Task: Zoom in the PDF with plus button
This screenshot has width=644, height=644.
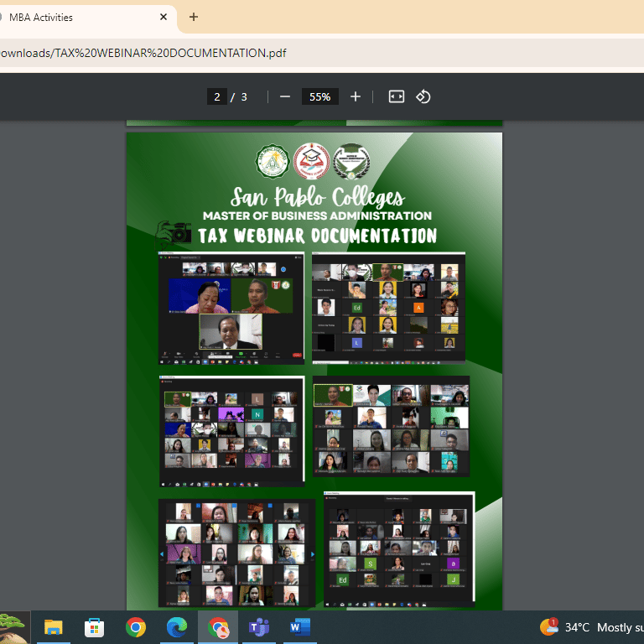Action: click(x=356, y=97)
